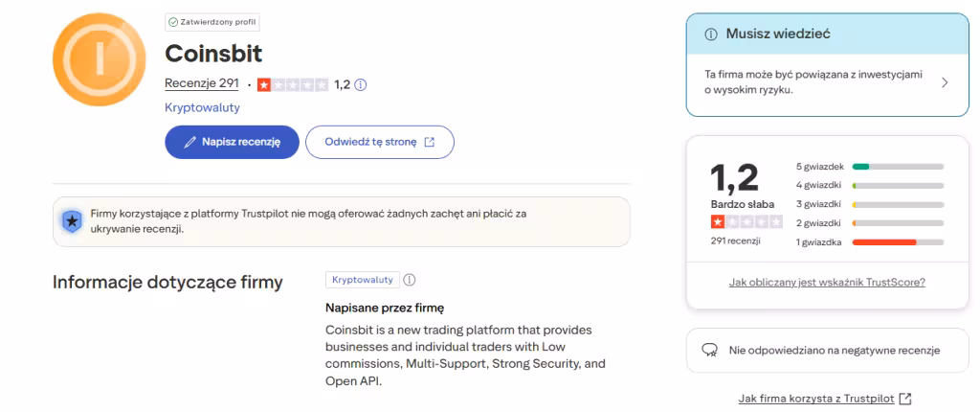Click the blue star shield badge icon
This screenshot has width=980, height=412.
[72, 221]
